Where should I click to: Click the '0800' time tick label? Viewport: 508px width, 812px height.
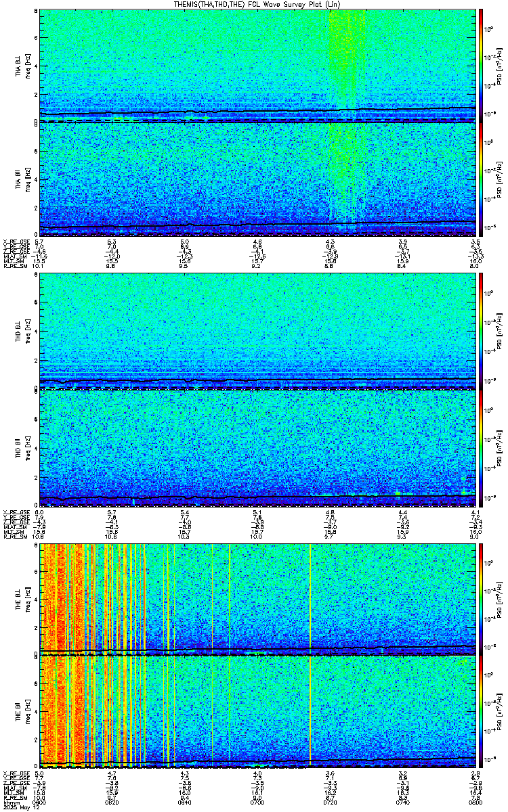coord(475,803)
